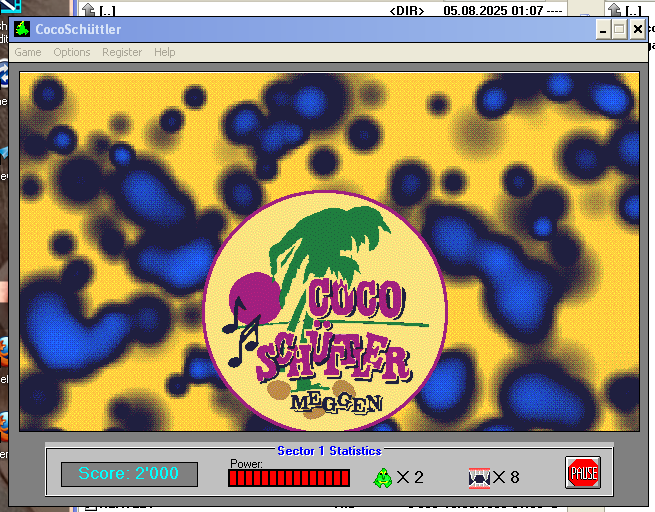
Task: Click the up-arrow icon in right file manager panel
Action: coord(614,10)
